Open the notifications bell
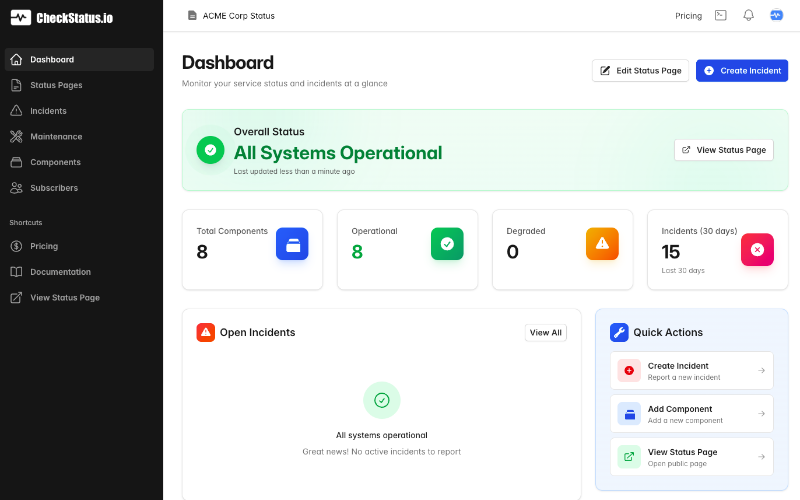 (x=748, y=15)
